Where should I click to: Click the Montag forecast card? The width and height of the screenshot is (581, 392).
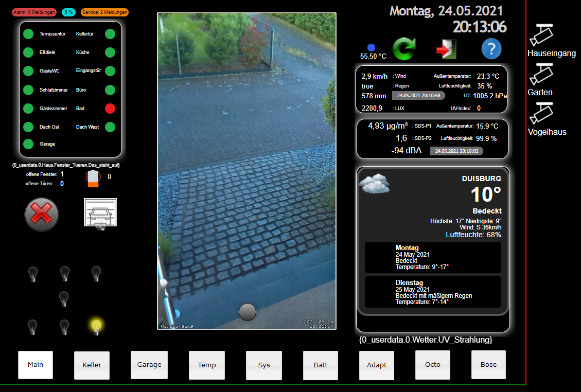(x=433, y=258)
